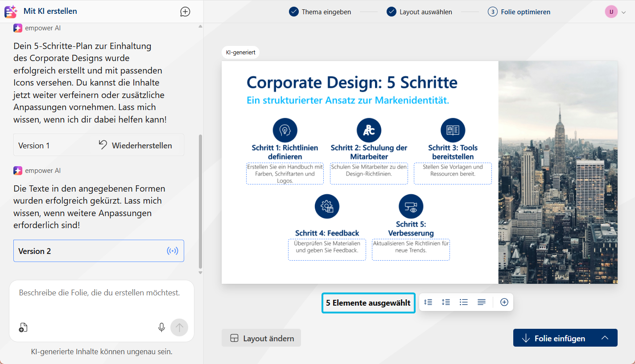Select the subtitle Ein strukturierter Ansatz zur Markenidentität

[348, 100]
